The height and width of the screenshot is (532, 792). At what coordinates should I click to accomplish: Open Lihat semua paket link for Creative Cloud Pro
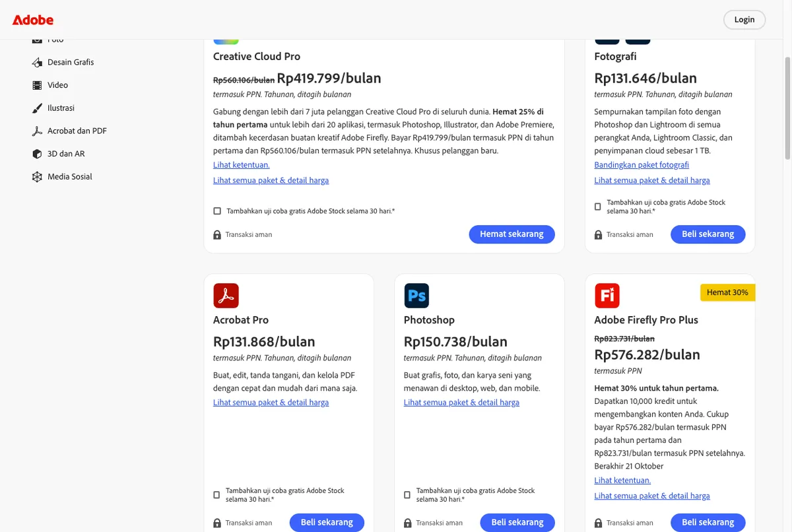pos(271,180)
